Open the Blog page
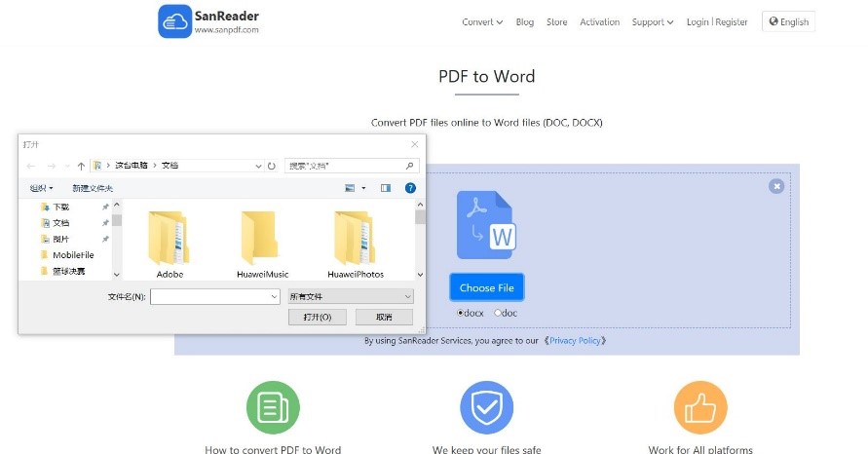Viewport: 868px width, 454px height. click(525, 22)
